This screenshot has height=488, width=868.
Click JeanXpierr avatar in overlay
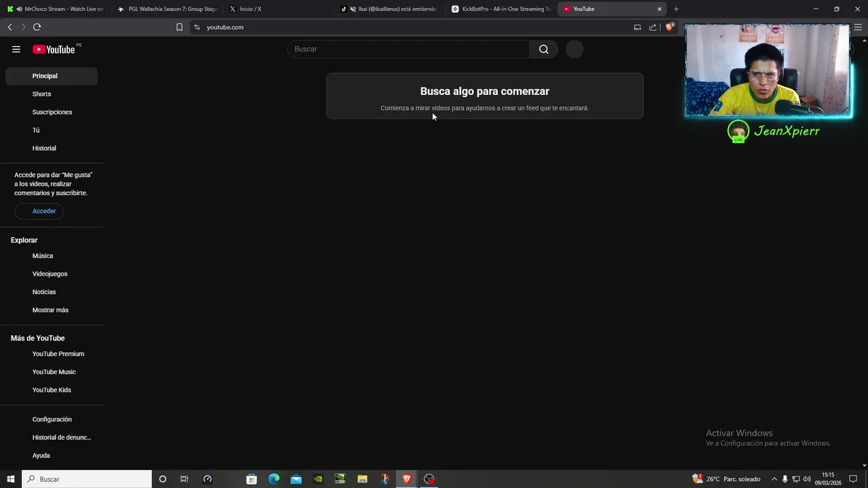click(x=738, y=131)
